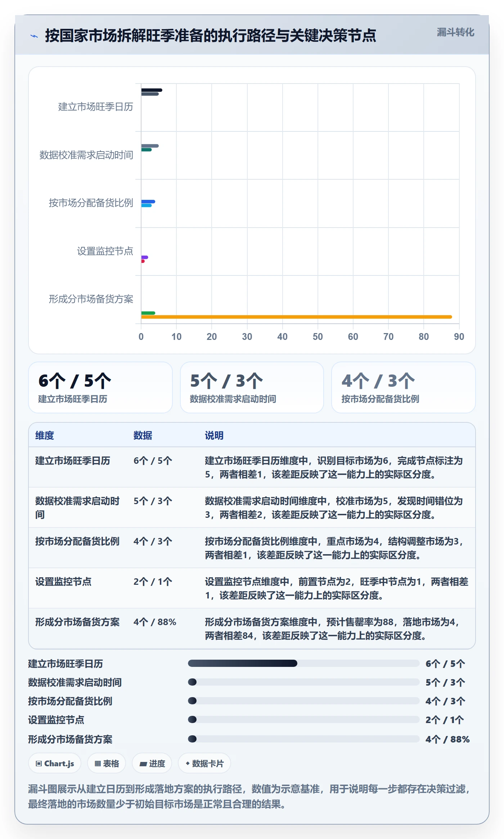Screen dimensions: 504x839
Task: Click the 建立市场旺季日历 table row name
Action: click(73, 461)
